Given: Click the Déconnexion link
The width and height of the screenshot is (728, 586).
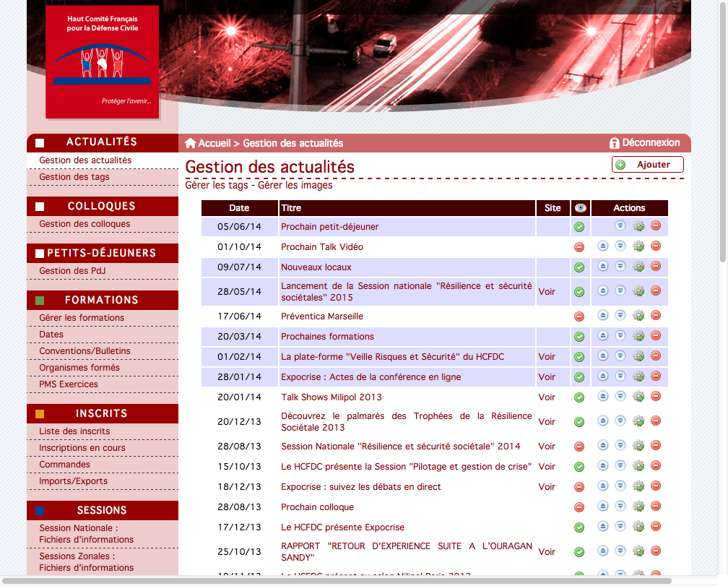Looking at the screenshot, I should point(651,142).
